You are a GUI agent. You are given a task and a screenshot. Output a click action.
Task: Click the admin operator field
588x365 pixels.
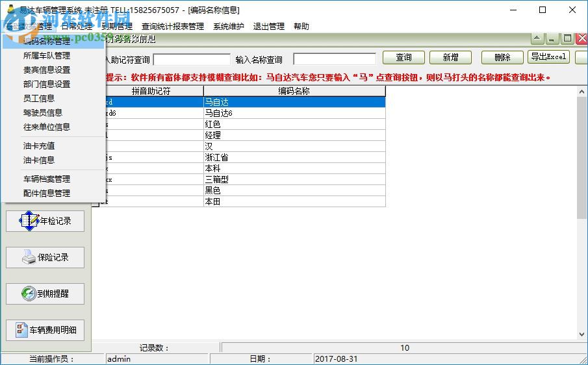pyautogui.click(x=157, y=359)
